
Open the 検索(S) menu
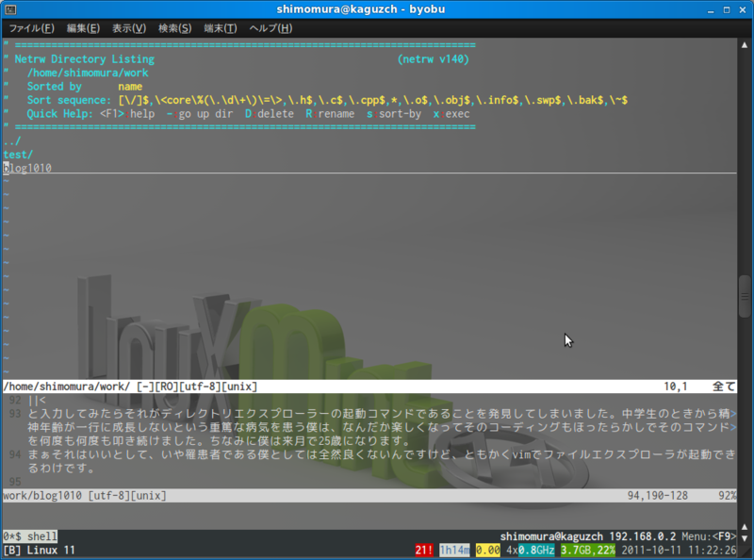[x=175, y=28]
